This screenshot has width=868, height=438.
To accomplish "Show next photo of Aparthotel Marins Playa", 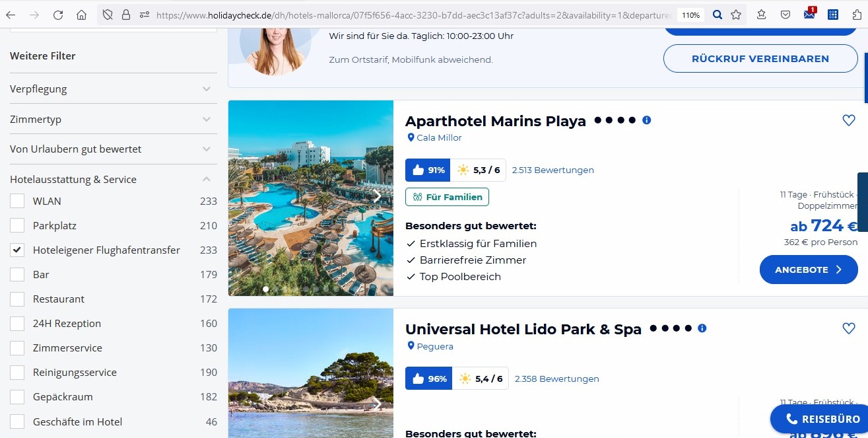I will click(378, 196).
